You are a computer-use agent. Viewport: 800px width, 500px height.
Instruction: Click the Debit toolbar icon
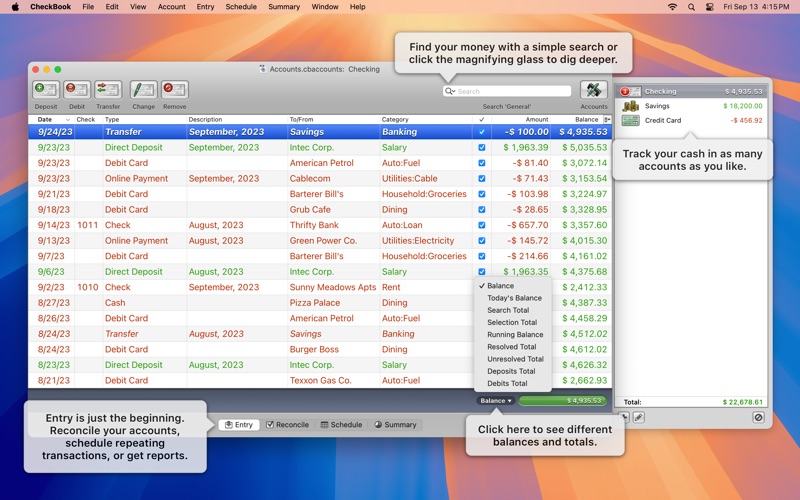[x=77, y=90]
